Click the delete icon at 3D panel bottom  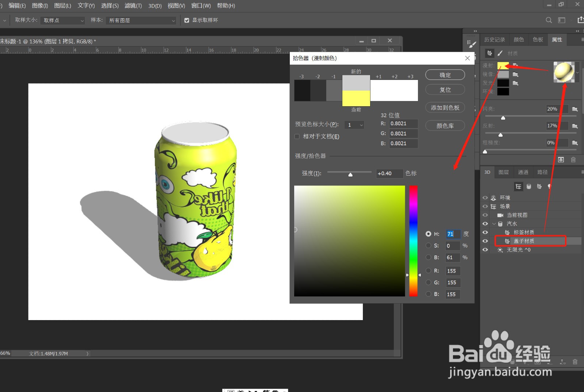(575, 362)
